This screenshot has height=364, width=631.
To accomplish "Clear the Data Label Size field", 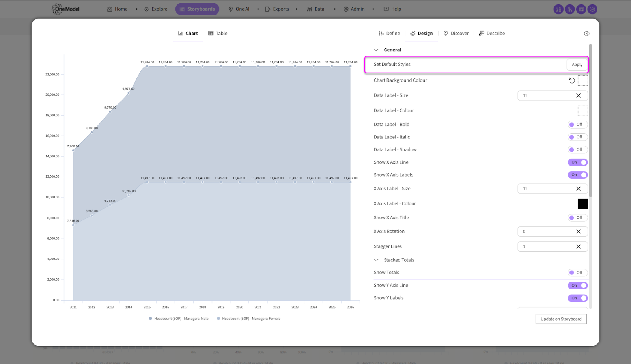I will (x=578, y=96).
